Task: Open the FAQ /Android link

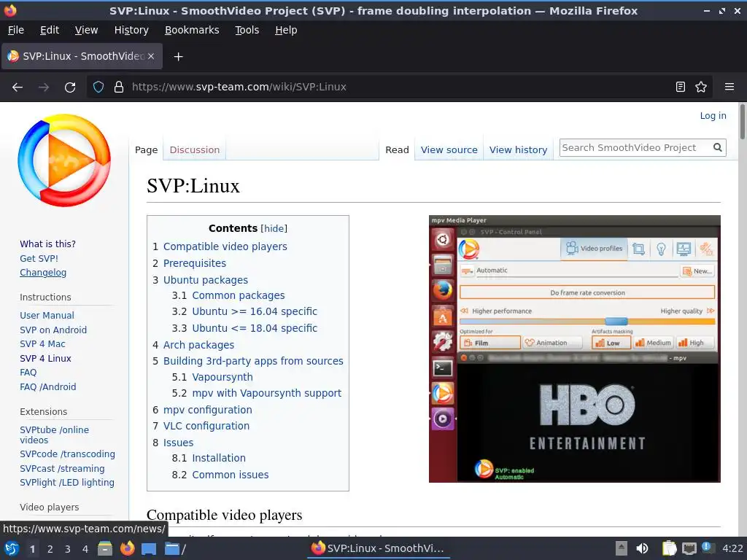Action: click(47, 386)
